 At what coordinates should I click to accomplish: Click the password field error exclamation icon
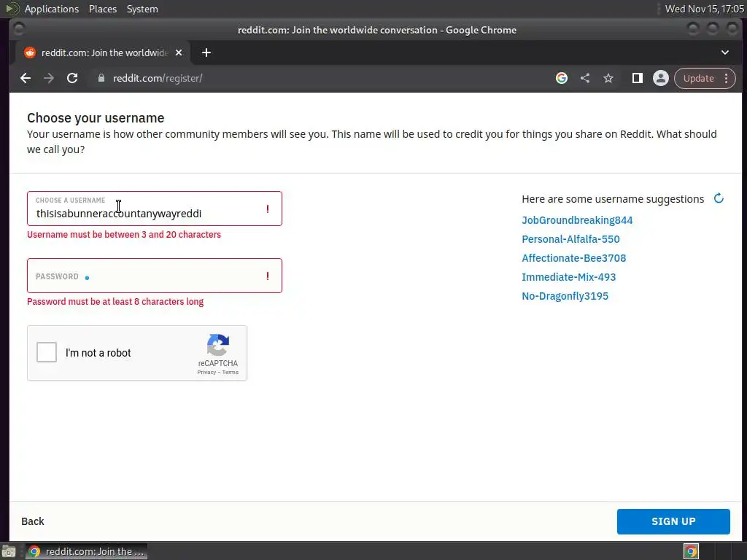click(268, 276)
